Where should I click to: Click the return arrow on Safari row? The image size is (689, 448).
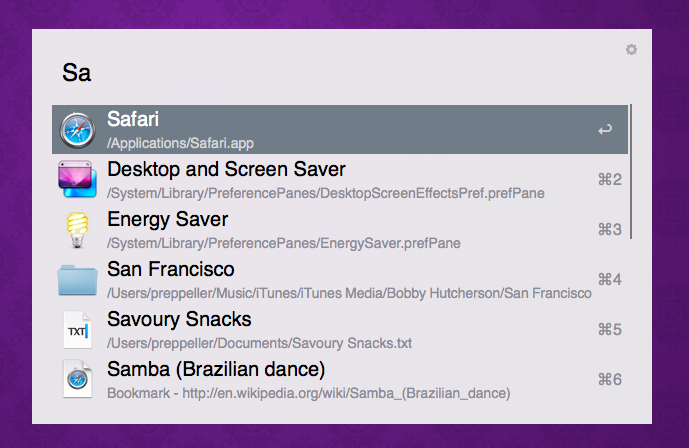(605, 130)
